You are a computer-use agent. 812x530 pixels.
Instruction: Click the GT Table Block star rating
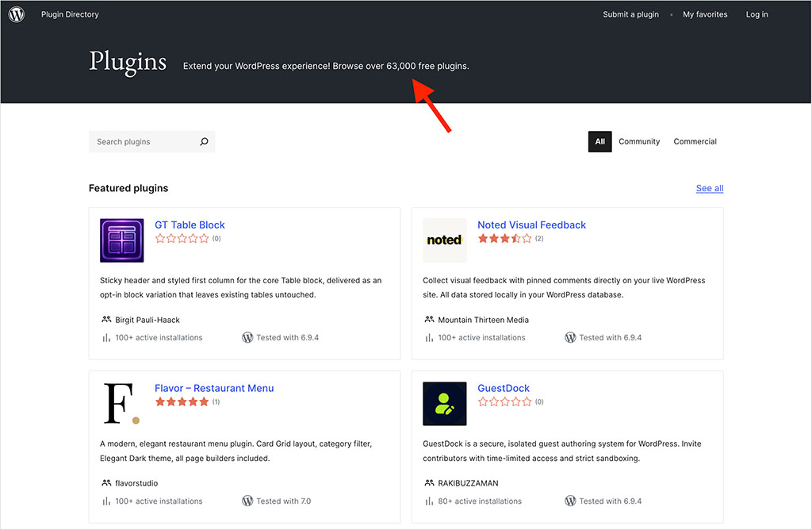[182, 238]
